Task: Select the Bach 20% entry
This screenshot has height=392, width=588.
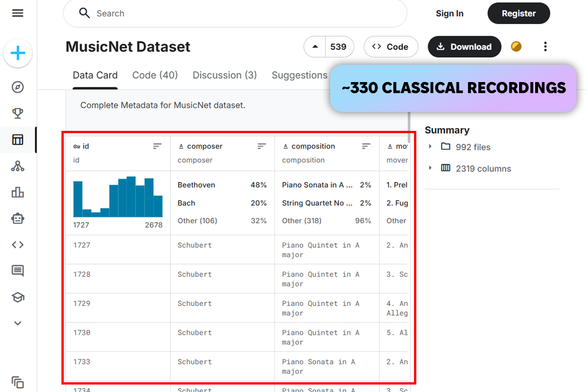Action: coord(222,203)
